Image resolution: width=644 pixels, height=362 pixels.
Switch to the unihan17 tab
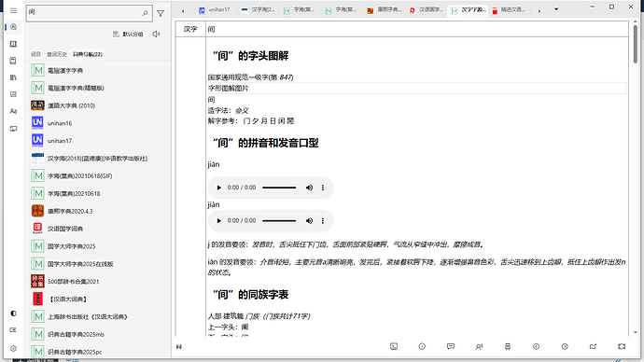click(215, 10)
